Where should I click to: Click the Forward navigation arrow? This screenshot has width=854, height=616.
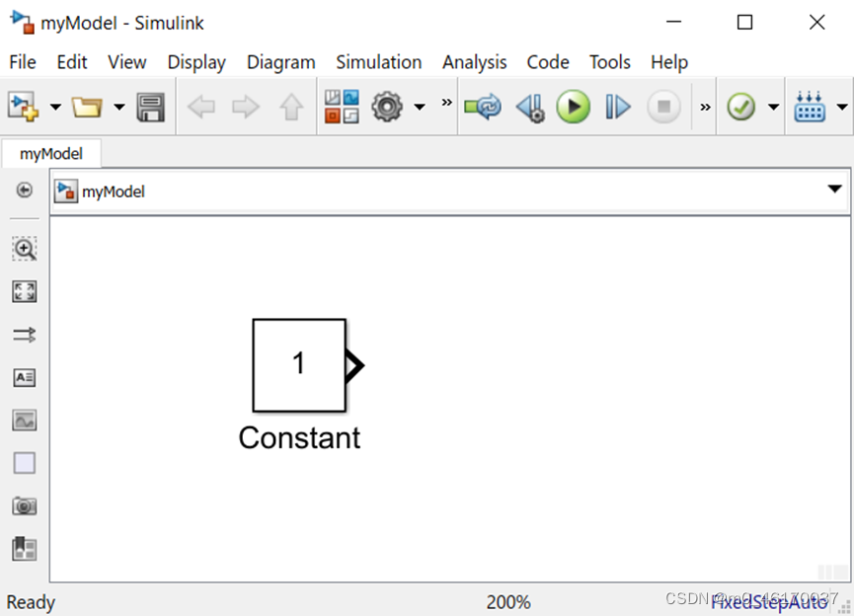click(x=246, y=107)
